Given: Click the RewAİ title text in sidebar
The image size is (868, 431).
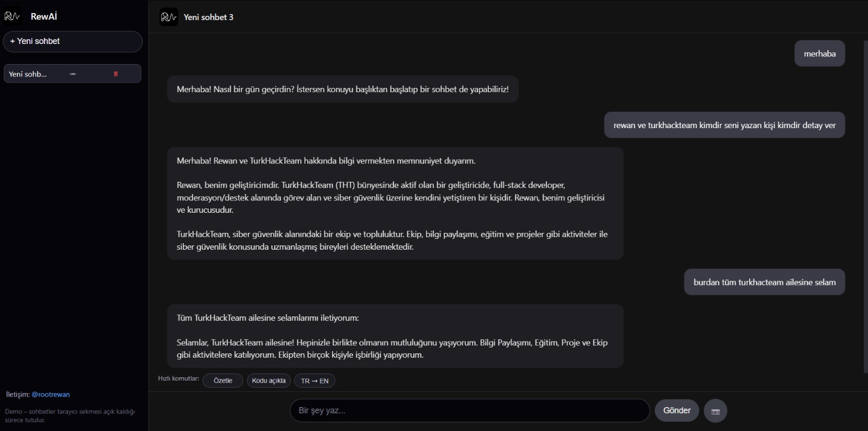Looking at the screenshot, I should click(x=44, y=16).
